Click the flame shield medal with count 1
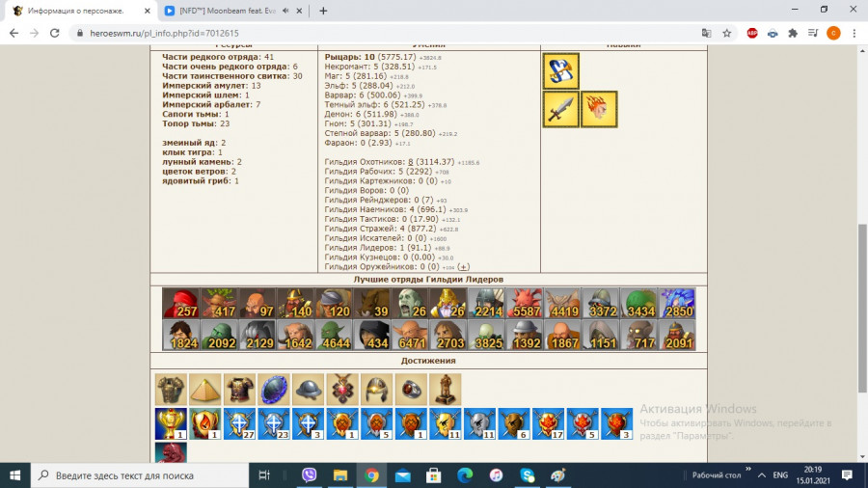 [204, 423]
